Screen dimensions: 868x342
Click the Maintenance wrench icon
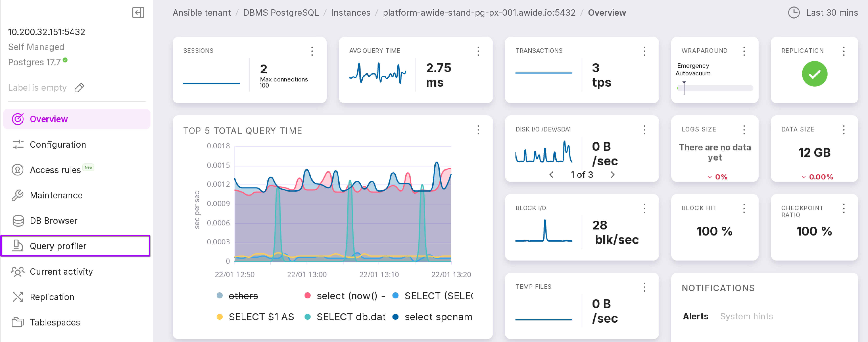tap(18, 195)
